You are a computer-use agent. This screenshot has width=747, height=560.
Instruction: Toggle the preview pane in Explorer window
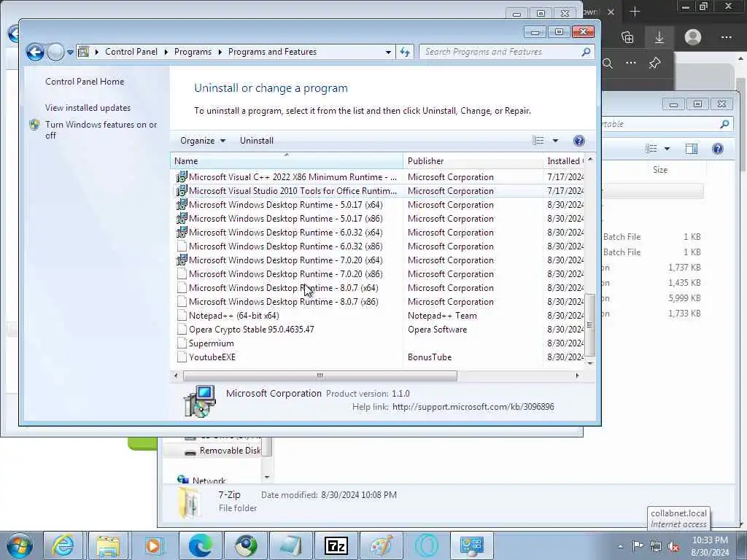(x=692, y=149)
